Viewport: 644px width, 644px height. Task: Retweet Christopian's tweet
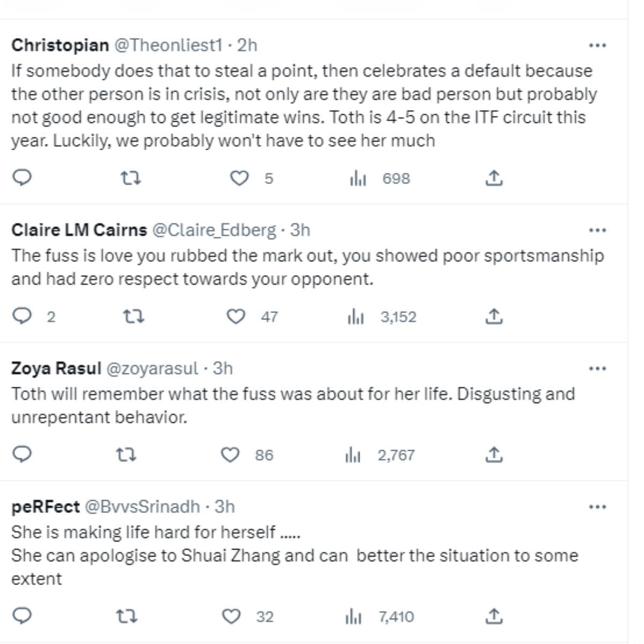click(130, 178)
